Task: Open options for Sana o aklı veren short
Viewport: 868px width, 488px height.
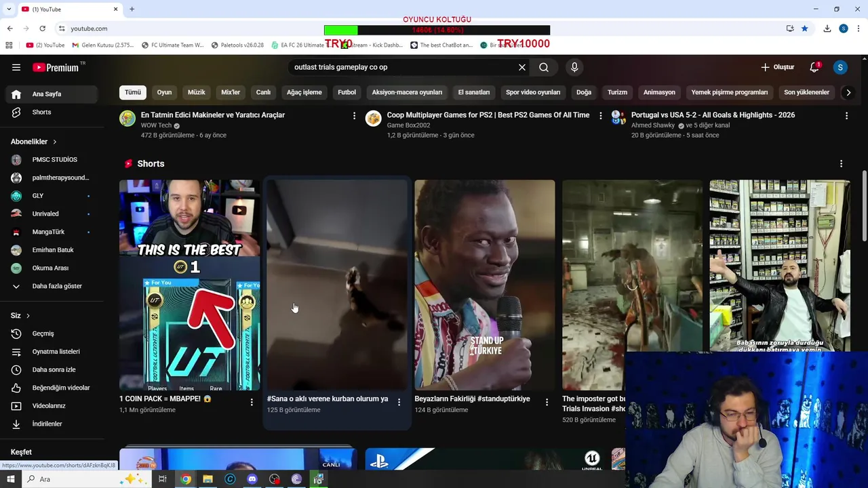Action: click(399, 403)
